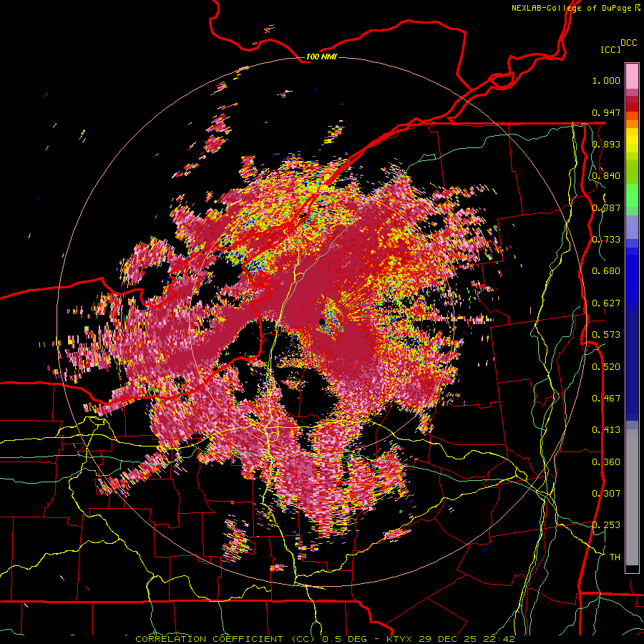Select the 0.413 scale value
The image size is (644, 644).
point(606,430)
